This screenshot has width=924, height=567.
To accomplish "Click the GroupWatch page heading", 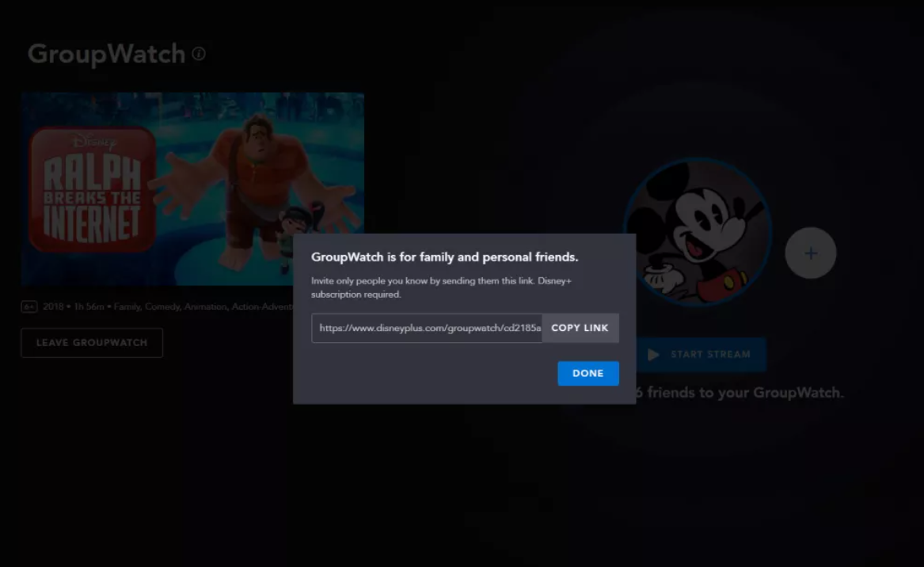I will coord(106,54).
